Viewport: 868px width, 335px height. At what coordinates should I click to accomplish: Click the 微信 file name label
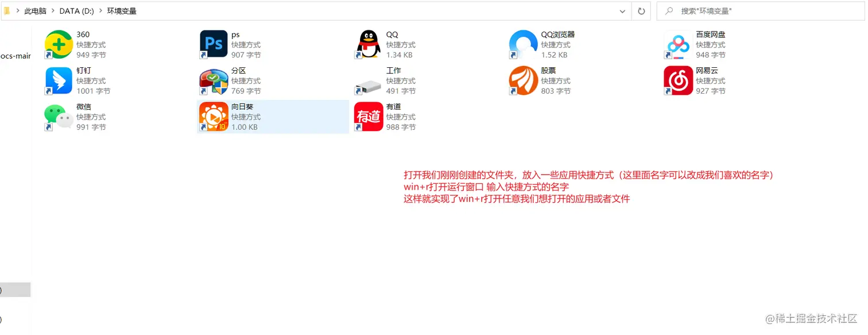click(84, 107)
